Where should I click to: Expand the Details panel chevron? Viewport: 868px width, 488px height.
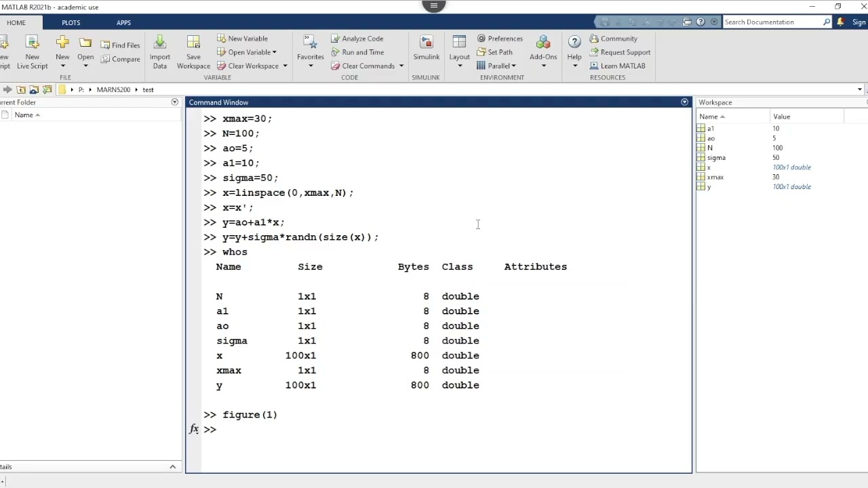pyautogui.click(x=172, y=466)
